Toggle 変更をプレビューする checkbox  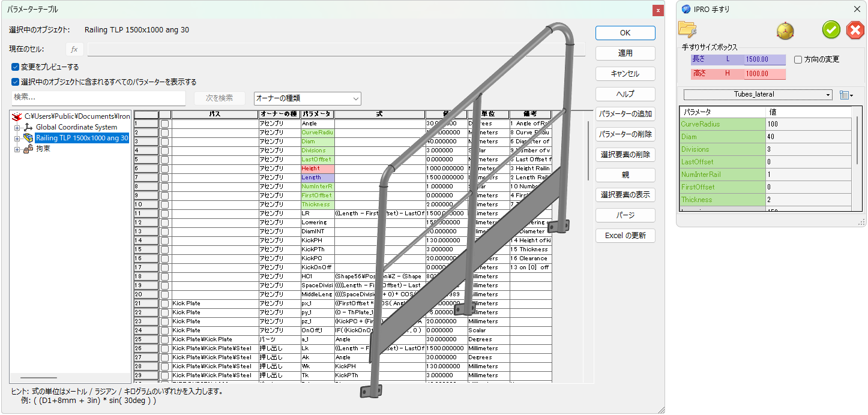point(15,67)
